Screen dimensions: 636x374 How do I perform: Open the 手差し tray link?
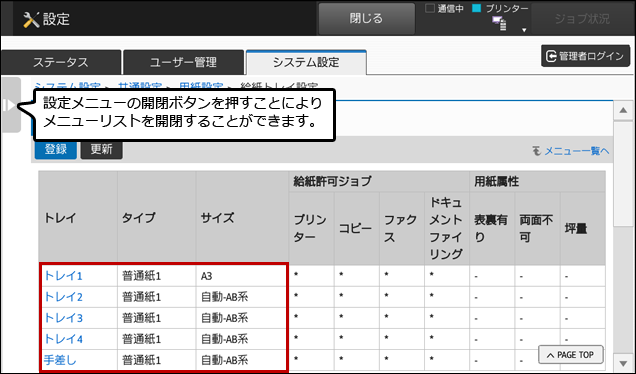60,360
